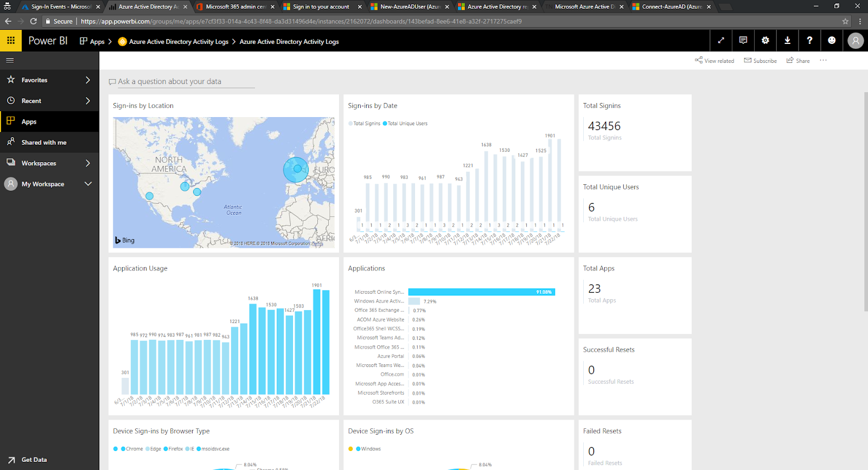Open Successful Resets tile
868x470 pixels.
click(x=635, y=377)
